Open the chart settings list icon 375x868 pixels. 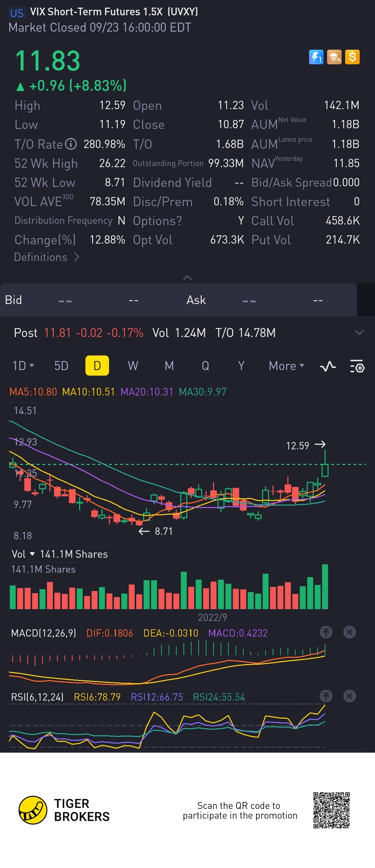click(x=357, y=366)
